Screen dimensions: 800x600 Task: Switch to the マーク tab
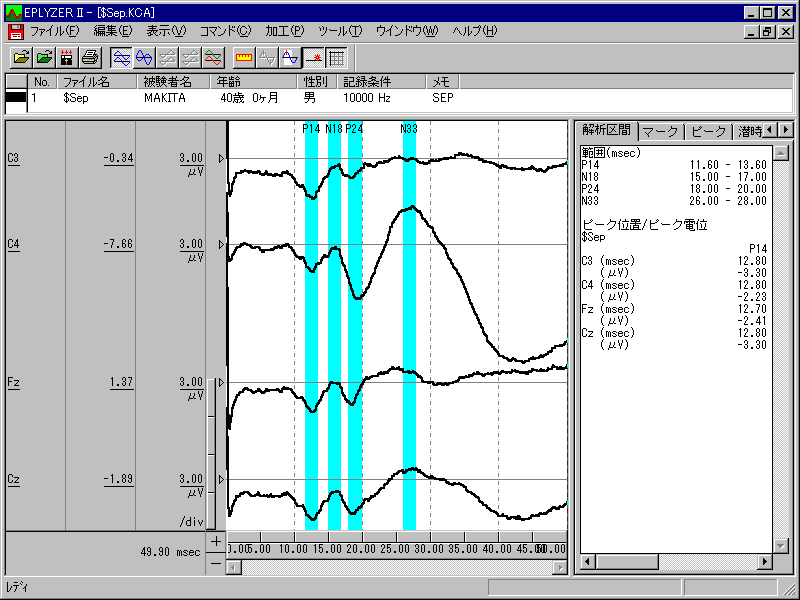659,131
